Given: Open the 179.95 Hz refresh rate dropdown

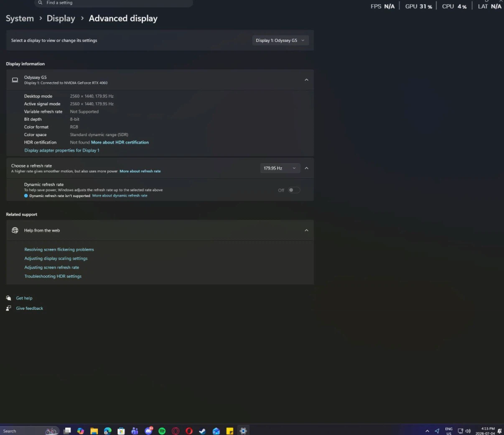Looking at the screenshot, I should tap(280, 168).
